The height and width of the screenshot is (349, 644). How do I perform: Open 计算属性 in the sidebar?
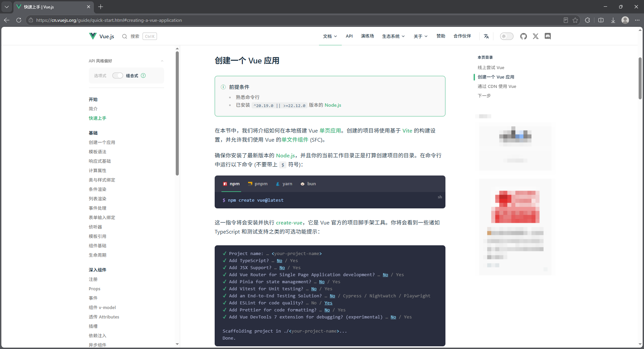pyautogui.click(x=98, y=170)
